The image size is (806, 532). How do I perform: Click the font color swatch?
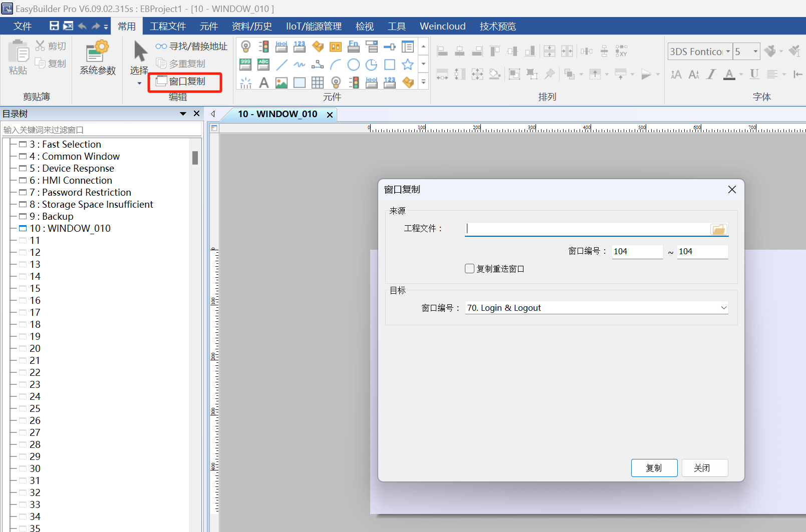(x=729, y=75)
